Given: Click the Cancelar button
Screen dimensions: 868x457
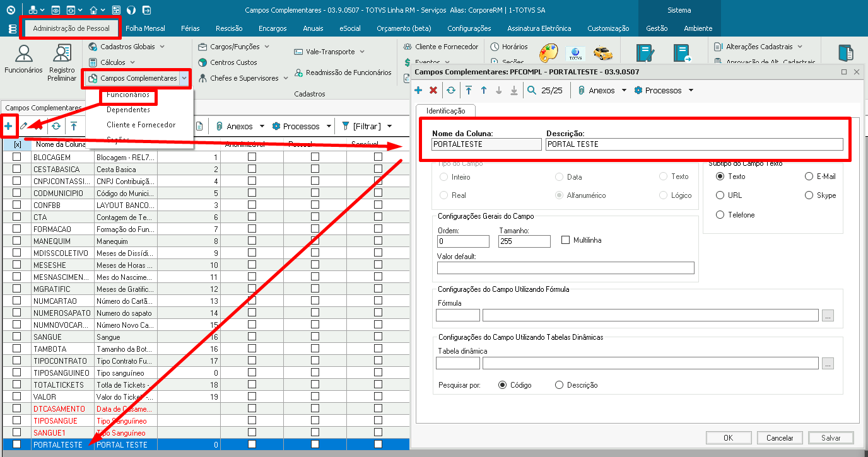Looking at the screenshot, I should (x=780, y=438).
